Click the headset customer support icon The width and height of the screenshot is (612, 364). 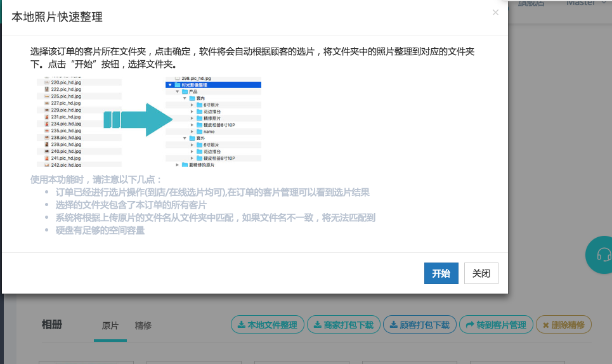click(x=602, y=255)
